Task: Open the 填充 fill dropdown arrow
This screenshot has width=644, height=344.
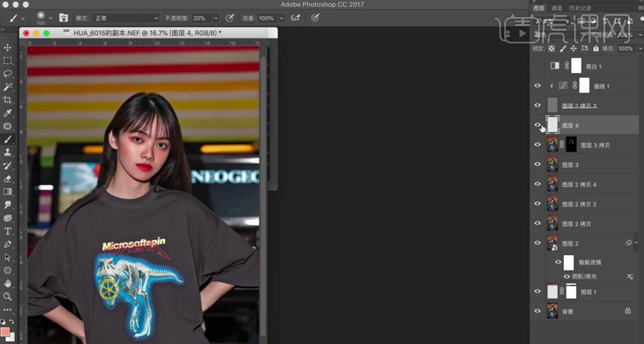Action: (x=641, y=48)
